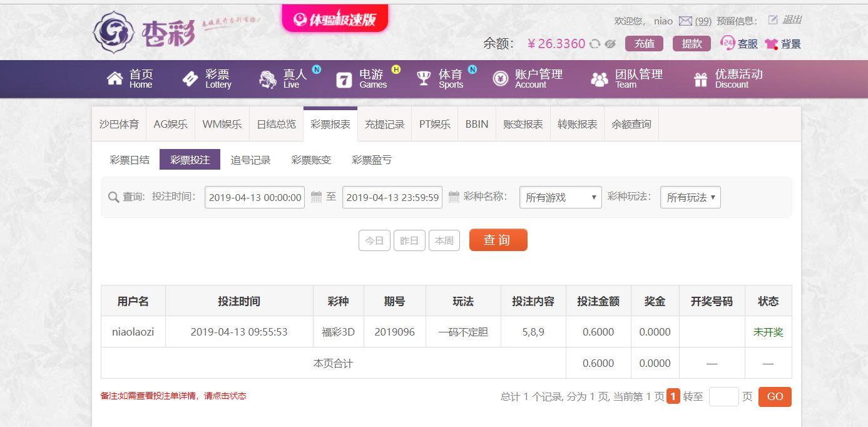The image size is (868, 427).
Task: Switch to the 余额查询 tab
Action: (631, 124)
